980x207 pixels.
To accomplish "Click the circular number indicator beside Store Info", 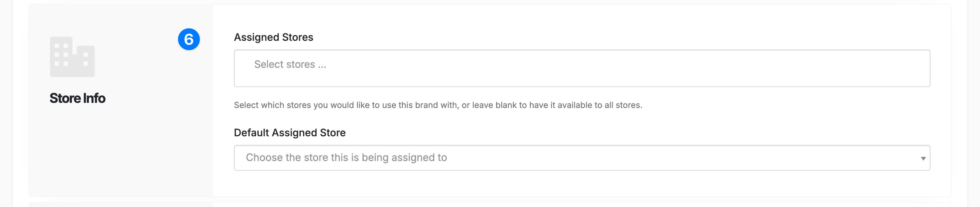I will (x=189, y=40).
